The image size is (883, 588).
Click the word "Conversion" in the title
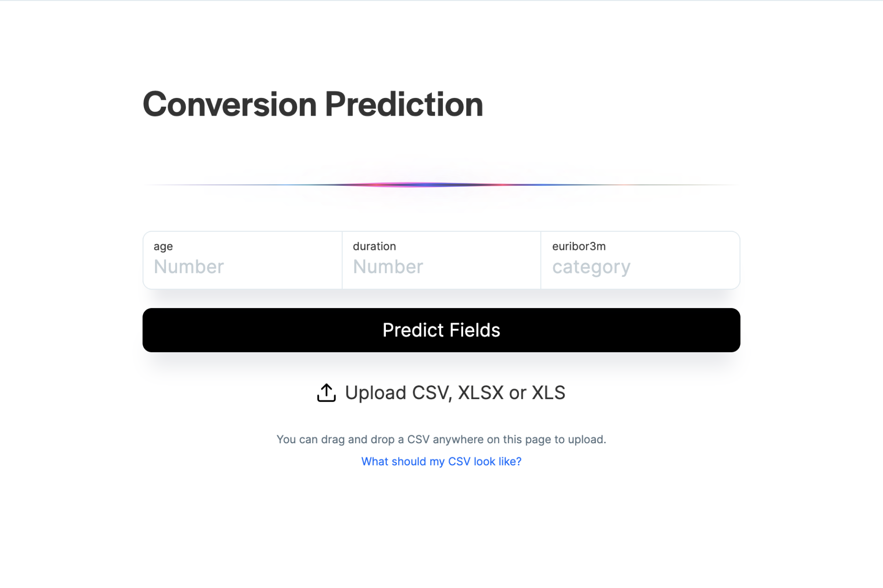[230, 104]
